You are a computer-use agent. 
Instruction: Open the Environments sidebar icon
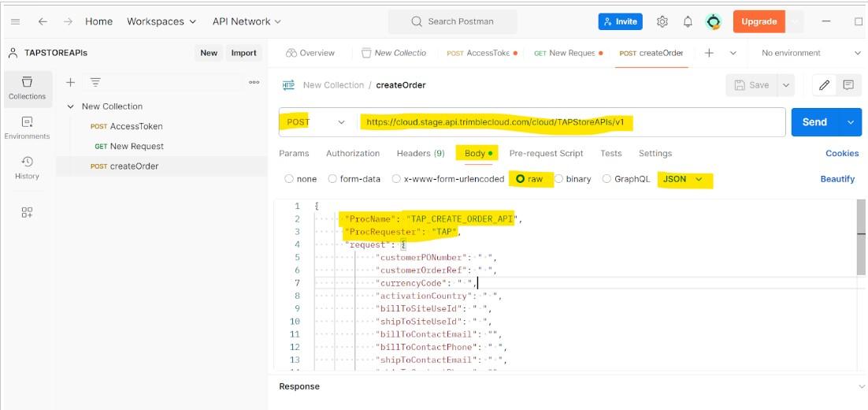[x=28, y=128]
